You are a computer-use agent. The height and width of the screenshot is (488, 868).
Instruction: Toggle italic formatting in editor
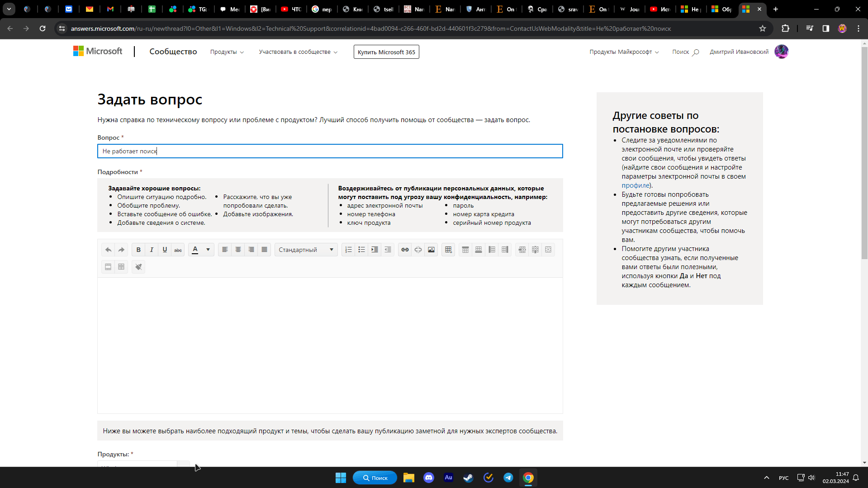(x=152, y=250)
